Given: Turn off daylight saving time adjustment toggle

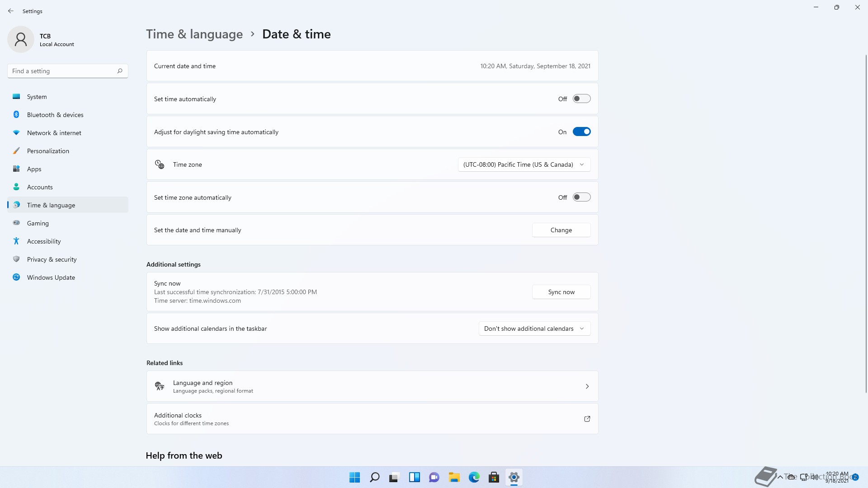Looking at the screenshot, I should [x=581, y=131].
